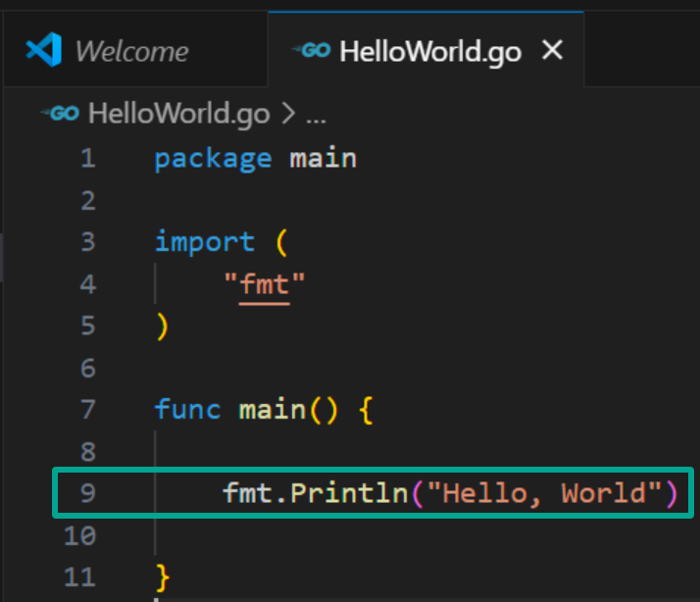Click the "main()" function name on line 7
Image resolution: width=700 pixels, height=602 pixels.
pos(288,410)
